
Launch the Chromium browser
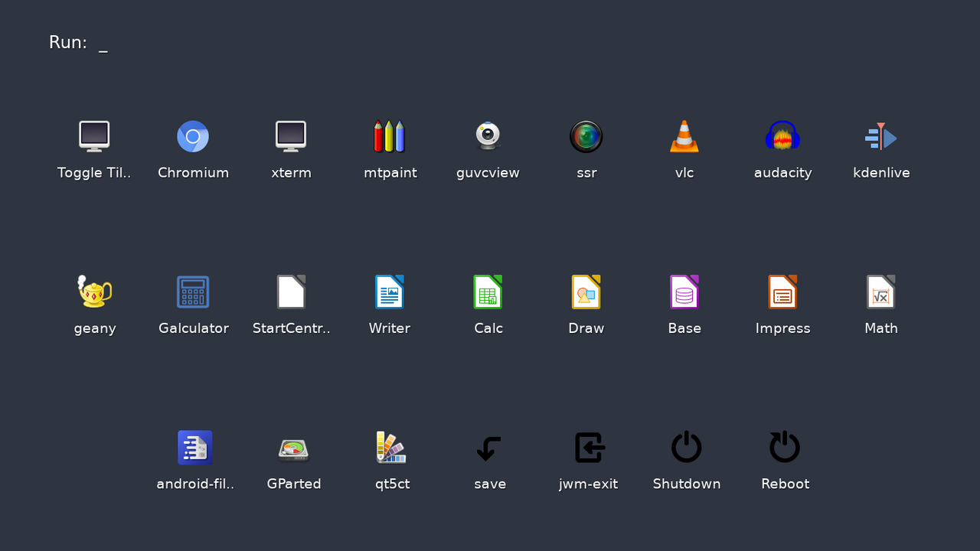click(x=193, y=136)
